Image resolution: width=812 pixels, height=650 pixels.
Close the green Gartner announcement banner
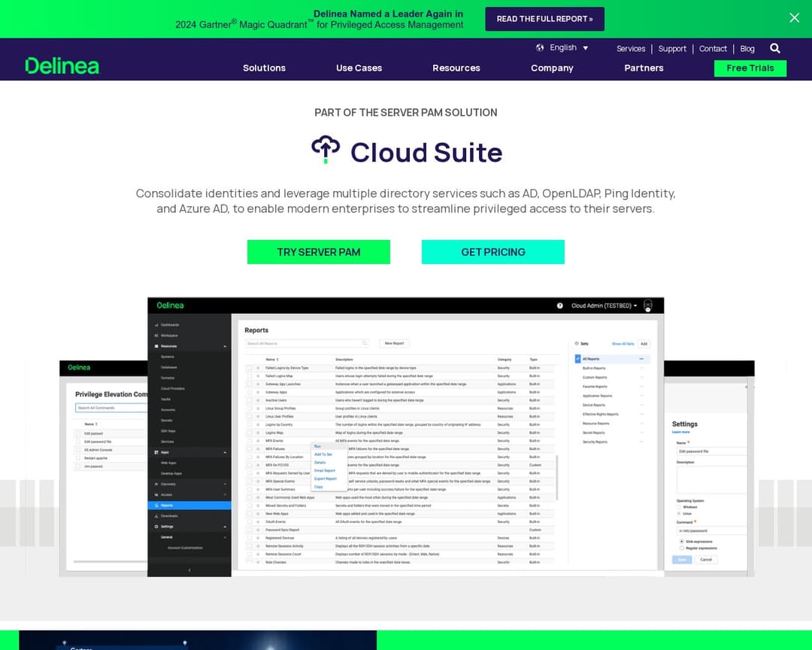coord(794,17)
